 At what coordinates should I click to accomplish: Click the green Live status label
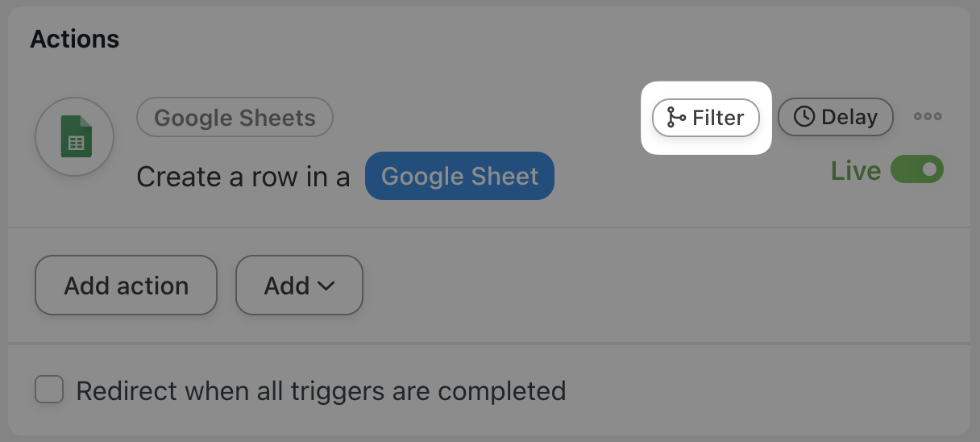point(856,171)
